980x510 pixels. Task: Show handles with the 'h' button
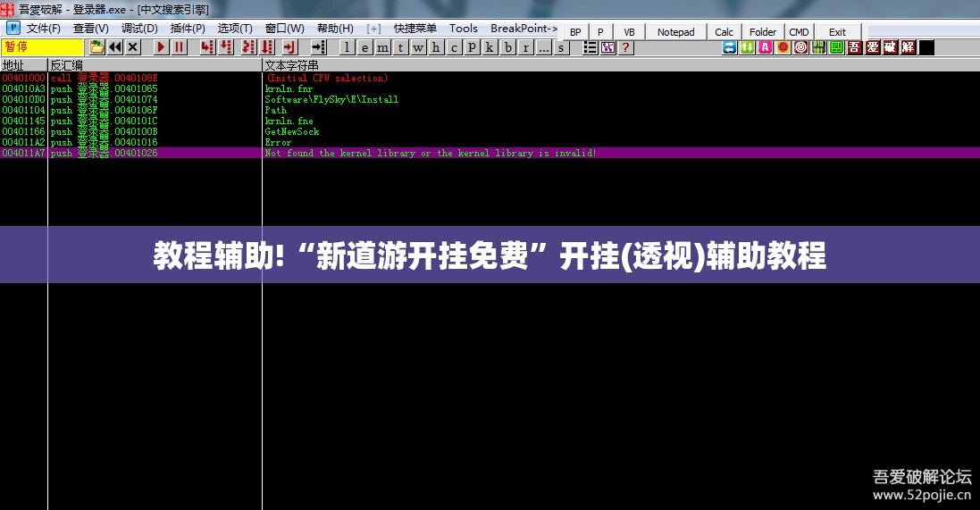(436, 47)
